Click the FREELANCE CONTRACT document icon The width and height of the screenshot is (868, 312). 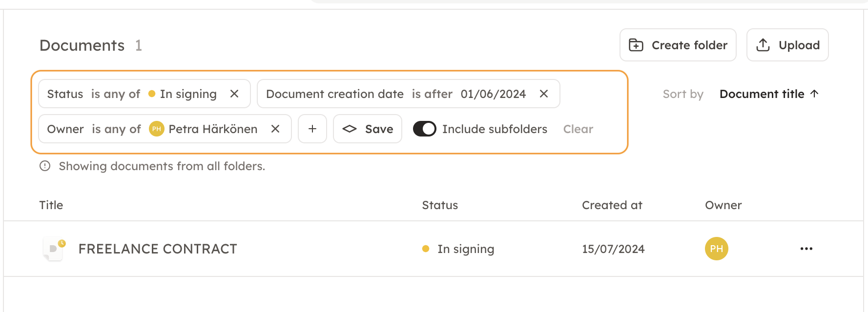click(x=54, y=249)
